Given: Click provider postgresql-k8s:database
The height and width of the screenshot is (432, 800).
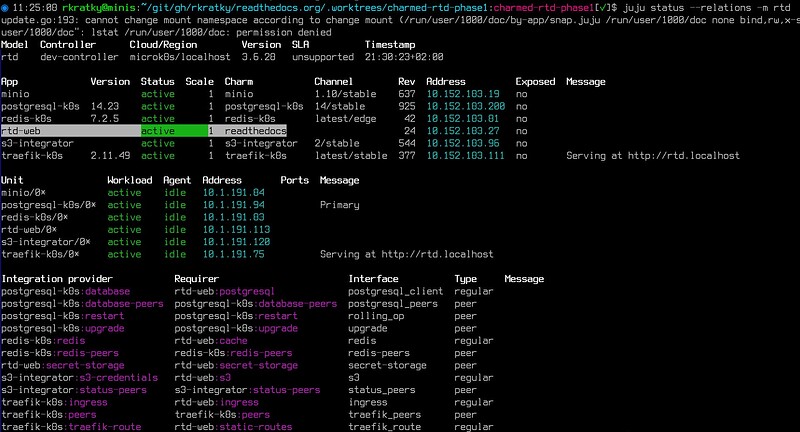Looking at the screenshot, I should pyautogui.click(x=65, y=291).
